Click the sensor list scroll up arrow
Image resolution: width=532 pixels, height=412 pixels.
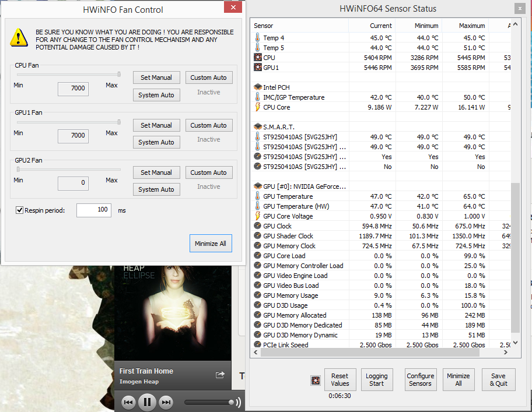click(x=515, y=24)
